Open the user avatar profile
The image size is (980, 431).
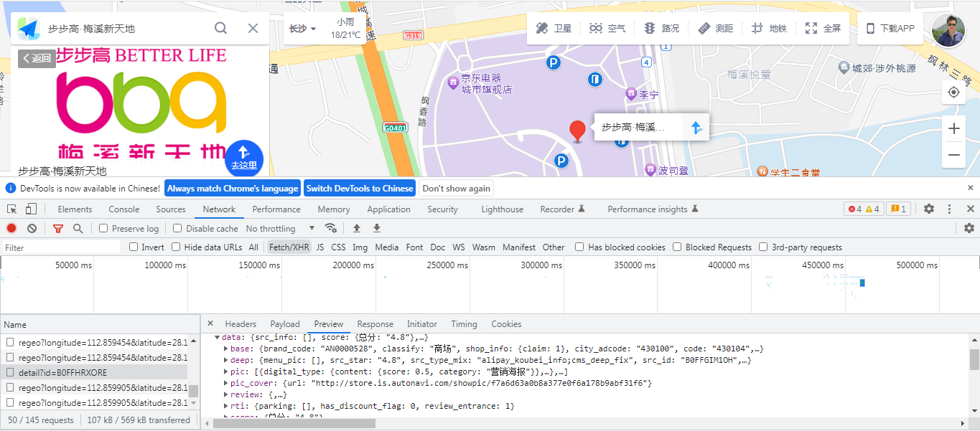pos(948,30)
